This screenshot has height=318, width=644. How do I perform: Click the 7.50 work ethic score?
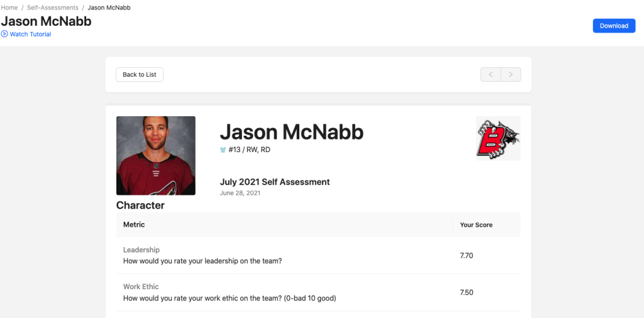pyautogui.click(x=467, y=292)
